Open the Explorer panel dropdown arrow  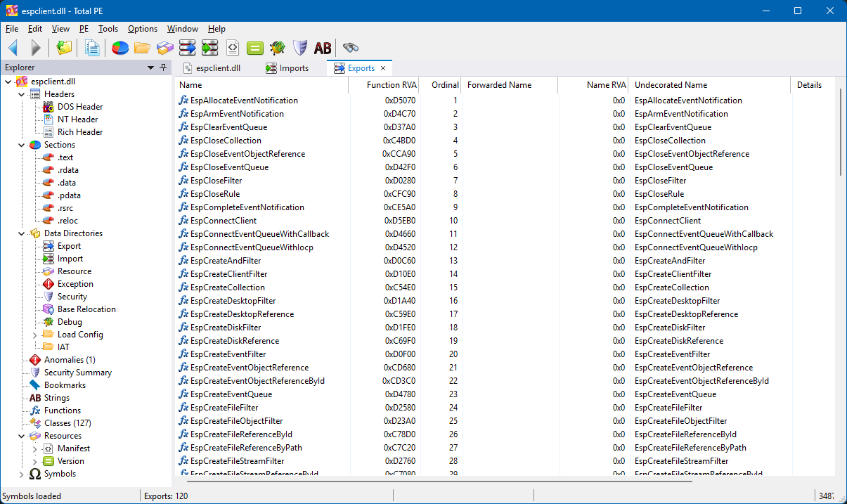(150, 67)
